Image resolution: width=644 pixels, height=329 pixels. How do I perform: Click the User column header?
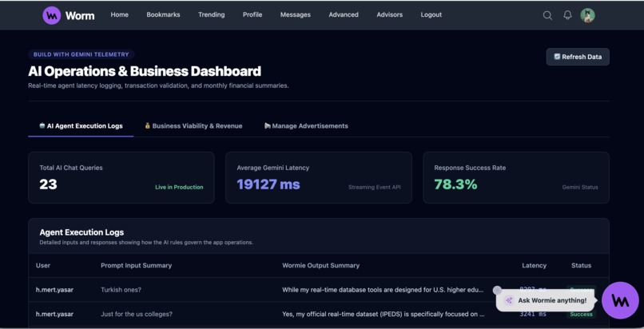43,265
